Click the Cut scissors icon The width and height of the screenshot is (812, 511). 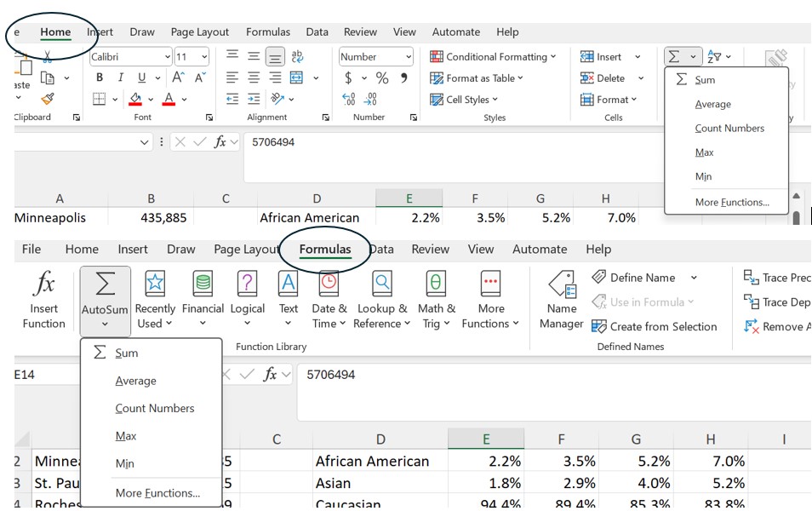[47, 56]
